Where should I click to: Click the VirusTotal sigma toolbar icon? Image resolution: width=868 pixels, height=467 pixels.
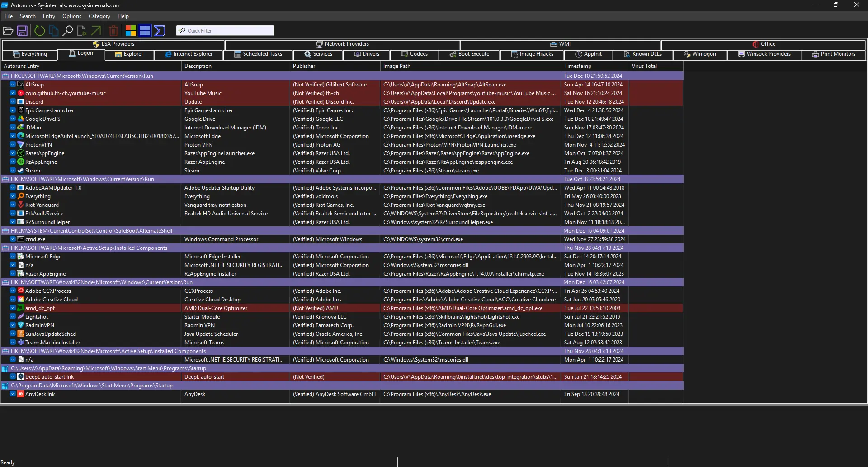pos(159,31)
